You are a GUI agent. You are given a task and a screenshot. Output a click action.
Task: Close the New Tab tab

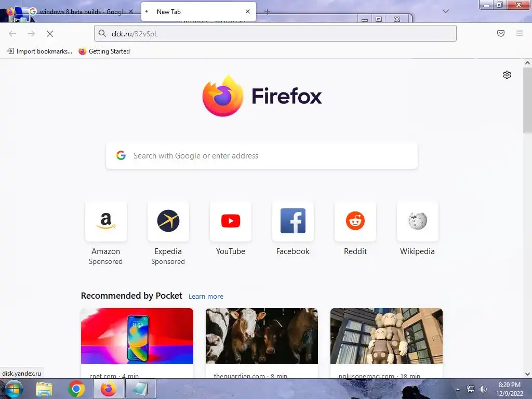[248, 11]
